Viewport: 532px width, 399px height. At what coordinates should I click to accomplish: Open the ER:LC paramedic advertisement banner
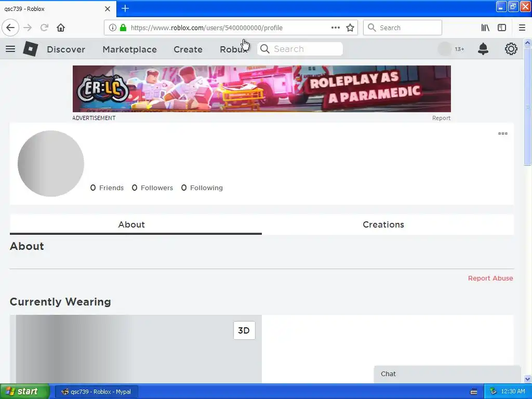[x=262, y=89]
